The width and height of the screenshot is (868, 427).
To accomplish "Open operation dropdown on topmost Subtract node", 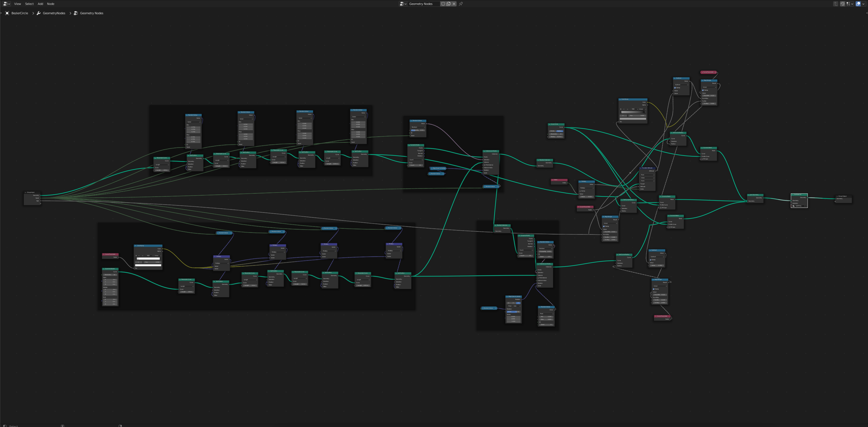I will [681, 85].
